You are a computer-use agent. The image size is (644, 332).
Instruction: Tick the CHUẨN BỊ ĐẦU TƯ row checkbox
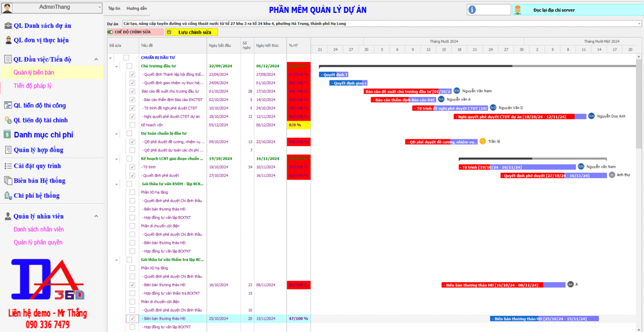127,57
